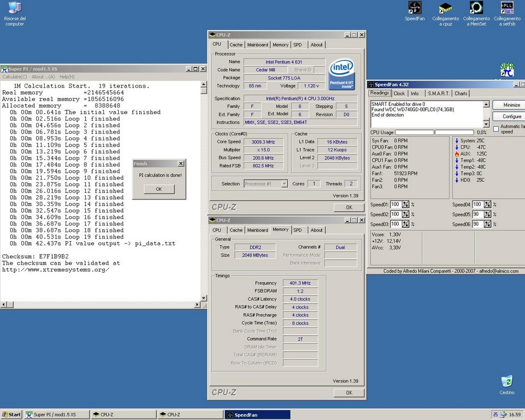The height and width of the screenshot is (420, 525).
Task: Click the Speed05 spin control
Action: coord(487,214)
